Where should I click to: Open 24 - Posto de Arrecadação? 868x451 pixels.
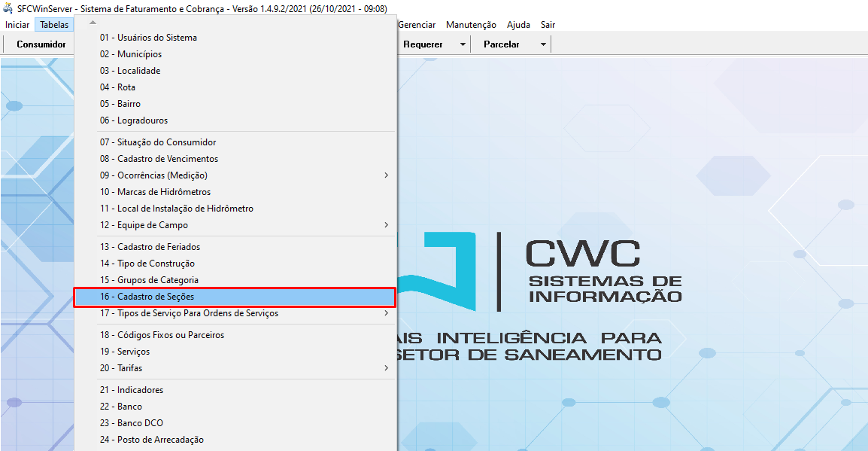151,440
